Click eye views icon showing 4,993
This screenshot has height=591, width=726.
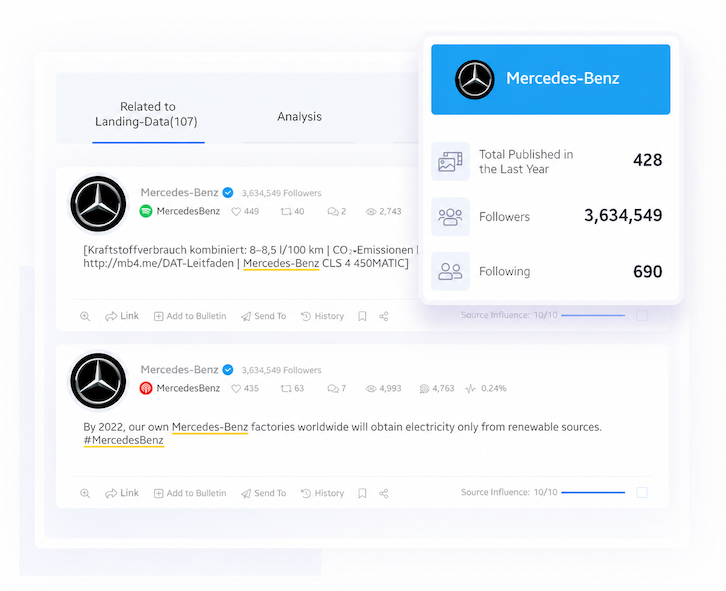click(371, 389)
